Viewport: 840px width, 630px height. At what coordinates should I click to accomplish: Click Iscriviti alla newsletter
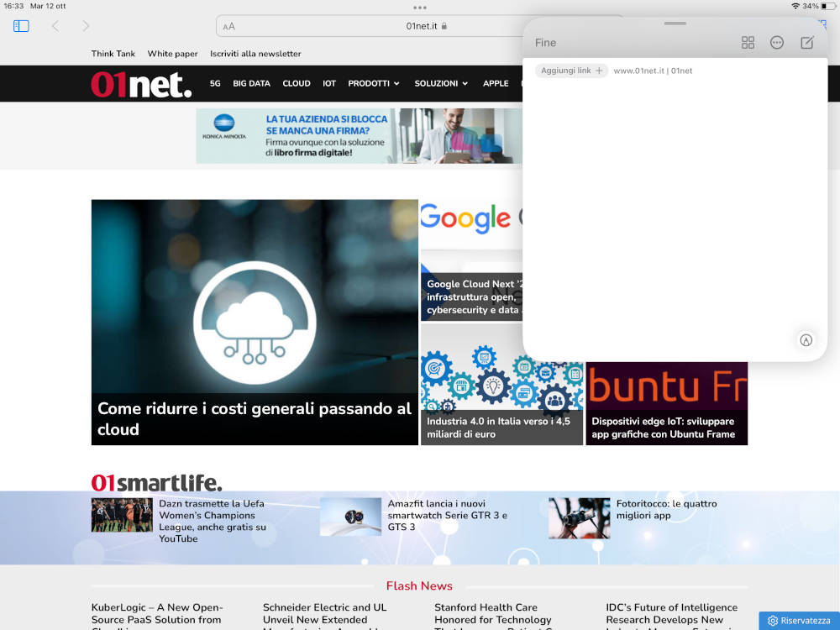point(255,54)
